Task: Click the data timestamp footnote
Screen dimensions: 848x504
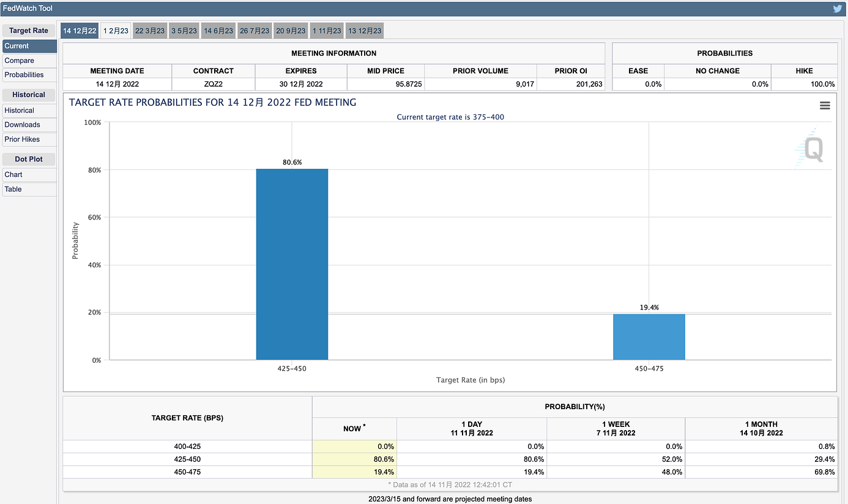Action: [450, 484]
